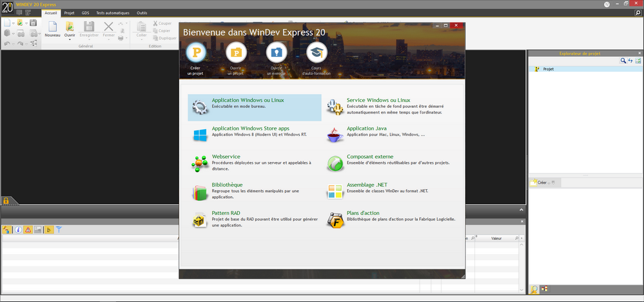Screen dimensions: 644x302
Task: Click the search magnifier in Explorateur de projet
Action: [x=623, y=61]
